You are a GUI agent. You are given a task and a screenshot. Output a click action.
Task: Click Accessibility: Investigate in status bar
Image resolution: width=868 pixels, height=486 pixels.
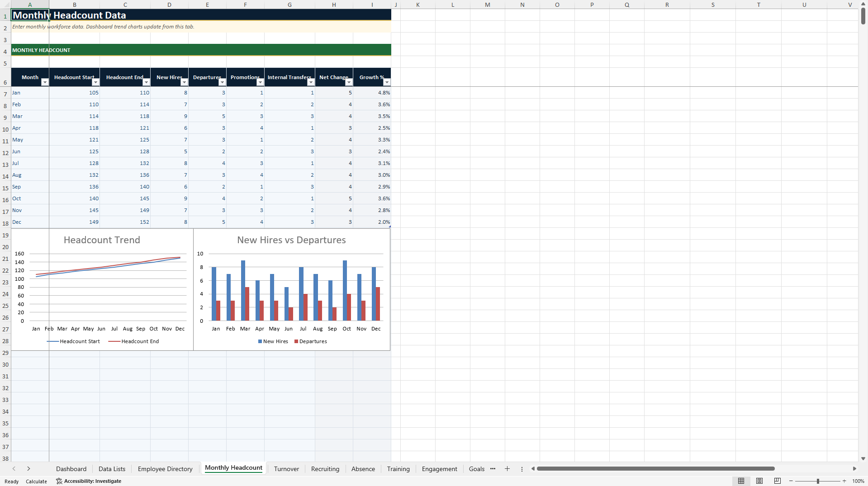point(89,481)
